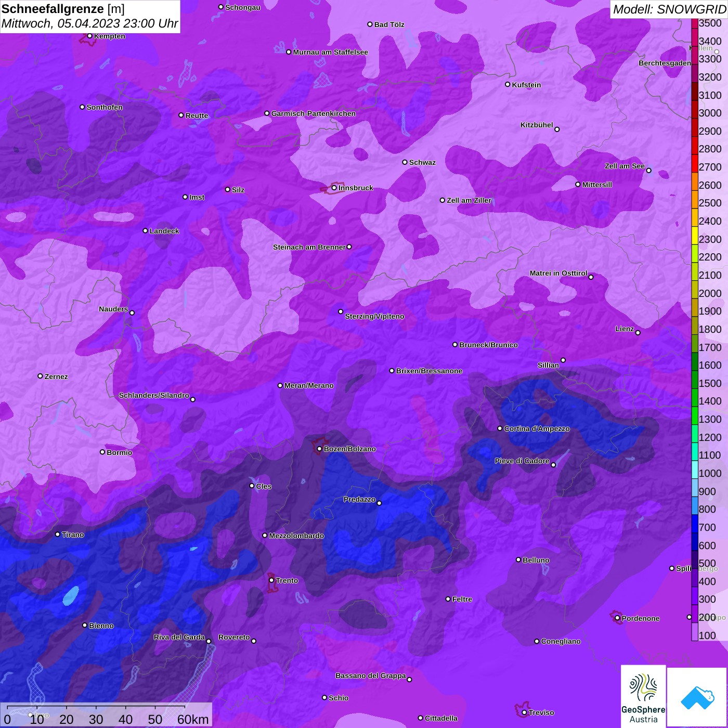Click the Garmisch-Partenkirchen location dot
Screen dimensions: 728x728
pyautogui.click(x=267, y=113)
